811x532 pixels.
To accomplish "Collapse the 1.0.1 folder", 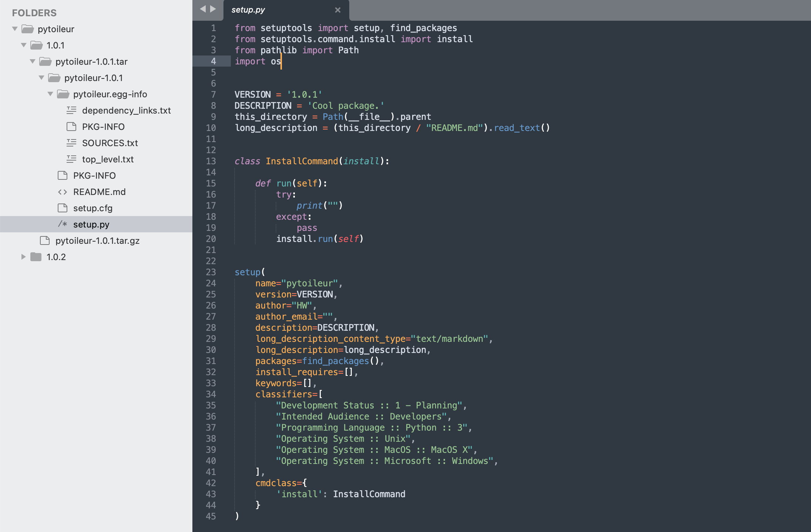I will pos(24,45).
